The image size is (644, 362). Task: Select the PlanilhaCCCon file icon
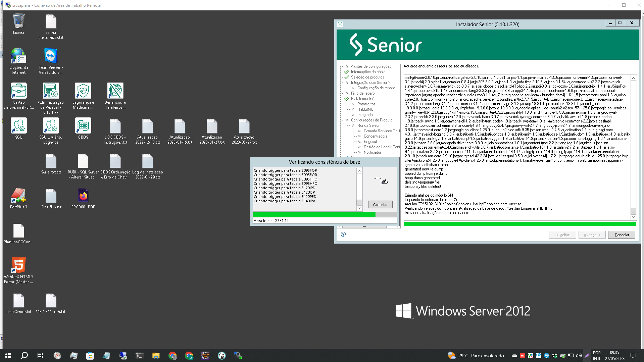[x=18, y=233]
